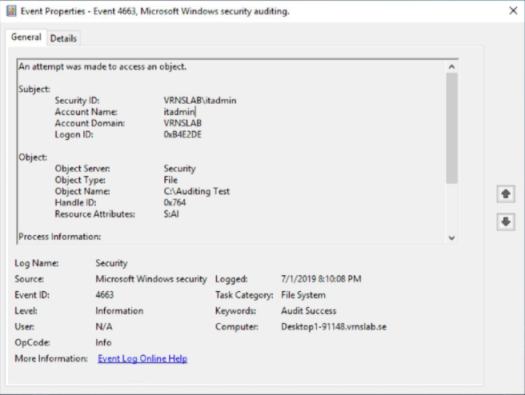Click the Event ID value 4663

pyautogui.click(x=104, y=295)
